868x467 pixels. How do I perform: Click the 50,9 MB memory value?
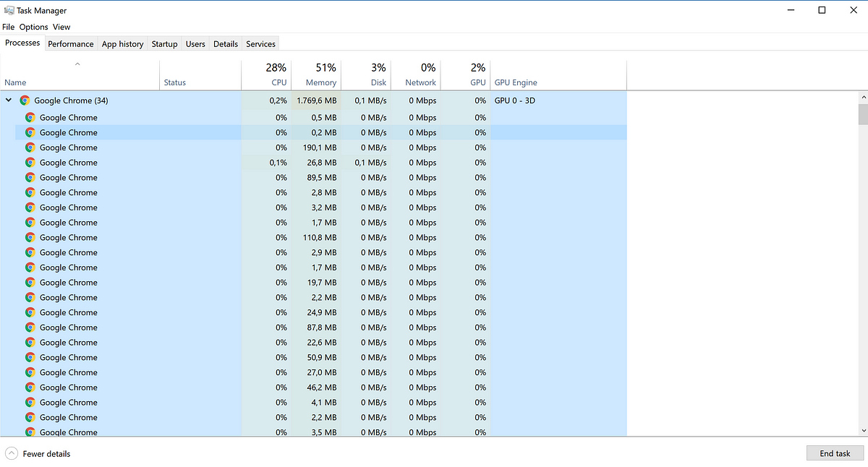pos(322,357)
